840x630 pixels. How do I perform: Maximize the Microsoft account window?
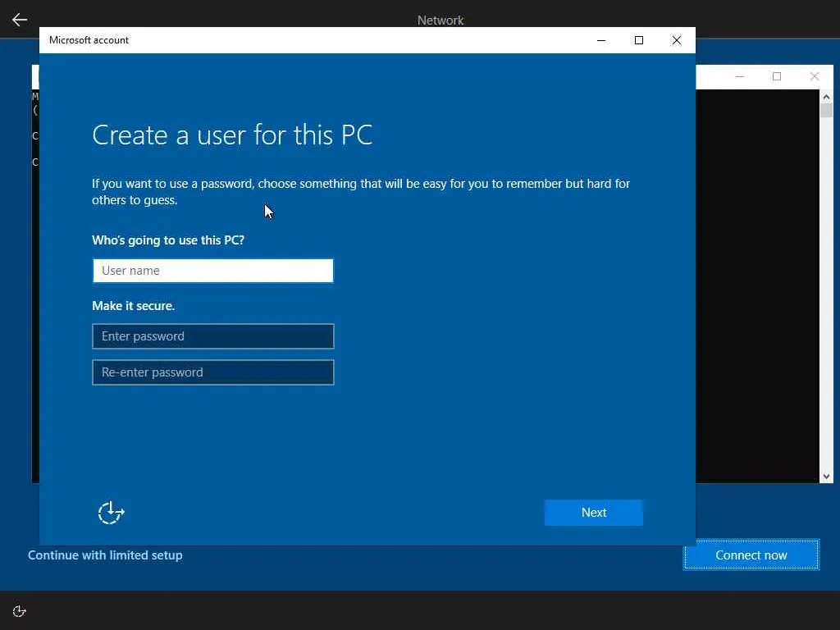[x=638, y=40]
